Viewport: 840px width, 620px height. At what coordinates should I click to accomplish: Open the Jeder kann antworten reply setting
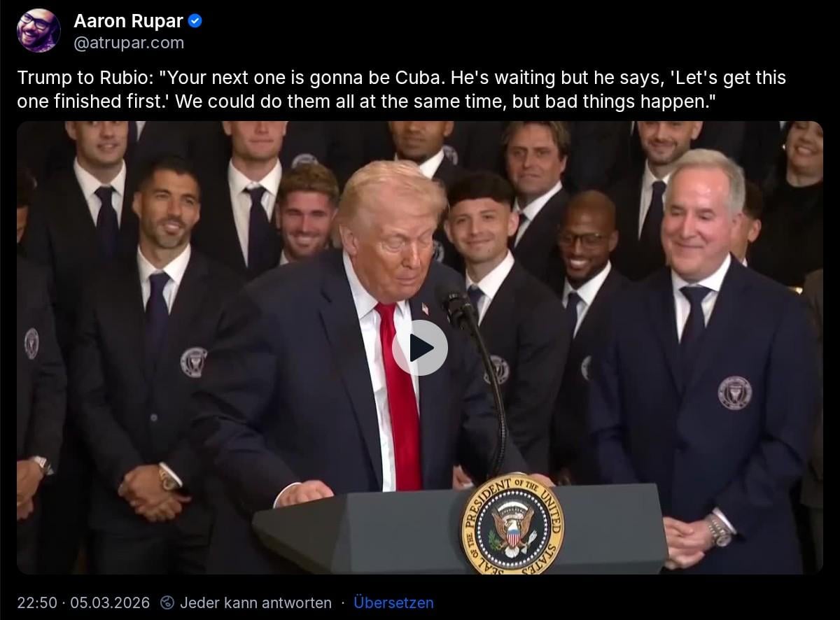(255, 603)
